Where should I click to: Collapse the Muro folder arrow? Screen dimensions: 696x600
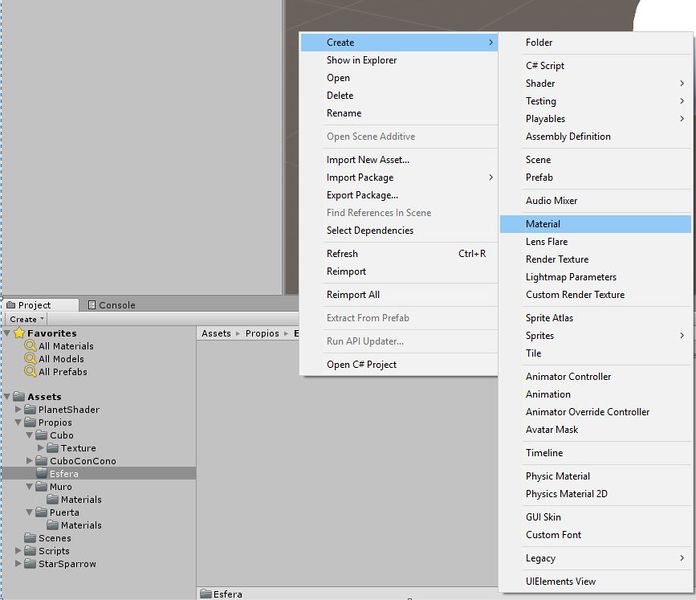click(x=29, y=486)
